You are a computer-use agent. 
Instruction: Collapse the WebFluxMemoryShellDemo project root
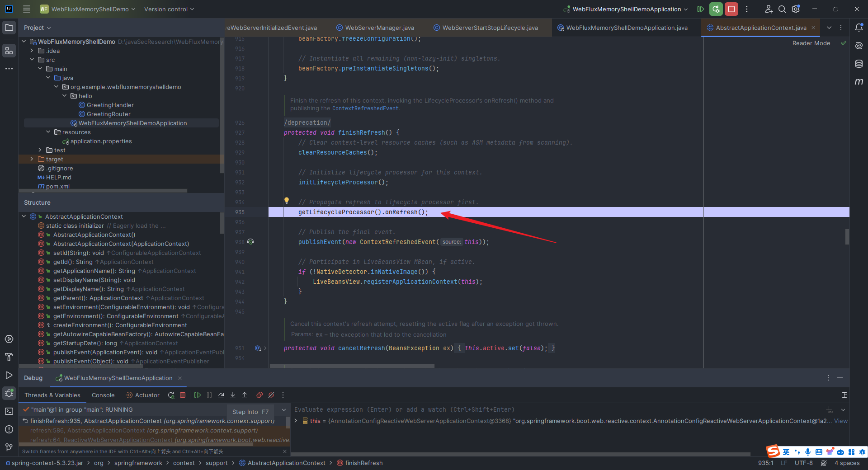coord(24,42)
